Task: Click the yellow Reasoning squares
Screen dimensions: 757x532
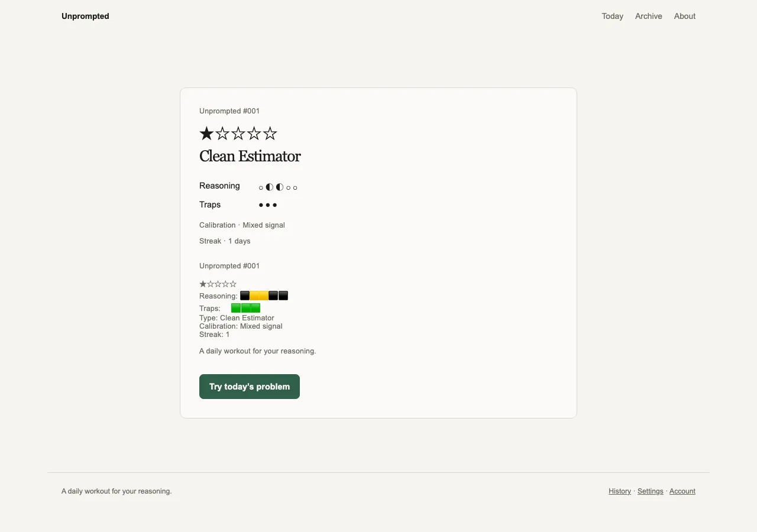Action: 259,296
